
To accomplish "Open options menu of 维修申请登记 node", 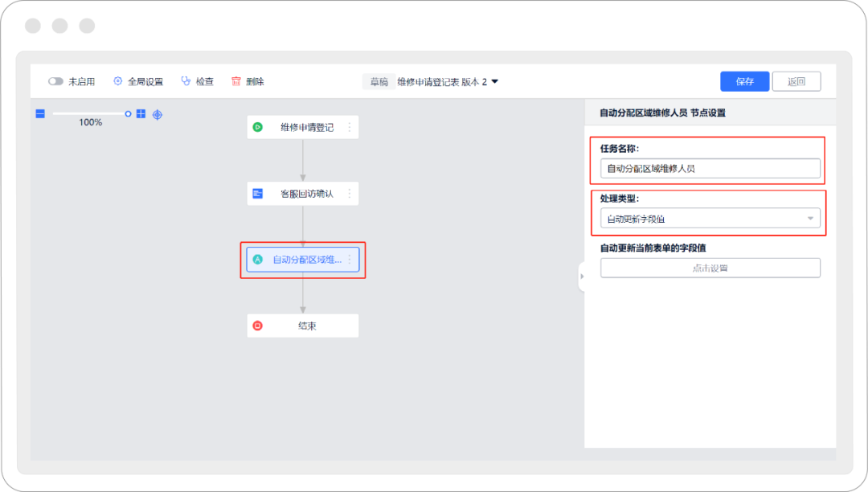I will pyautogui.click(x=350, y=127).
